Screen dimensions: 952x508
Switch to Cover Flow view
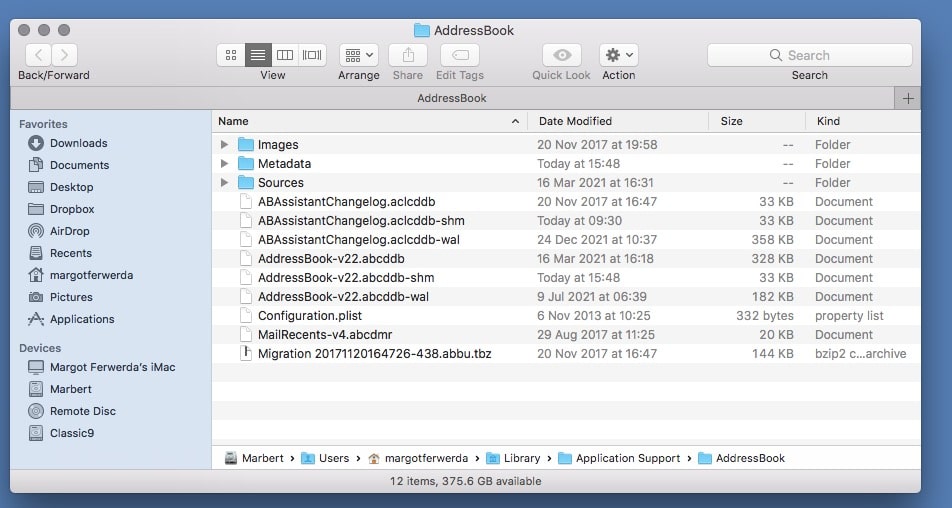click(x=312, y=55)
